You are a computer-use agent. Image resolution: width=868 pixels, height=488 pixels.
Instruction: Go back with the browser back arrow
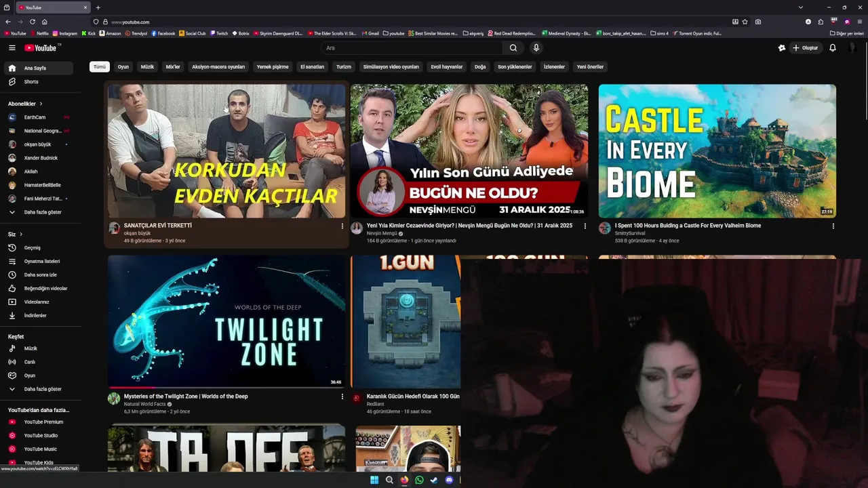point(7,22)
